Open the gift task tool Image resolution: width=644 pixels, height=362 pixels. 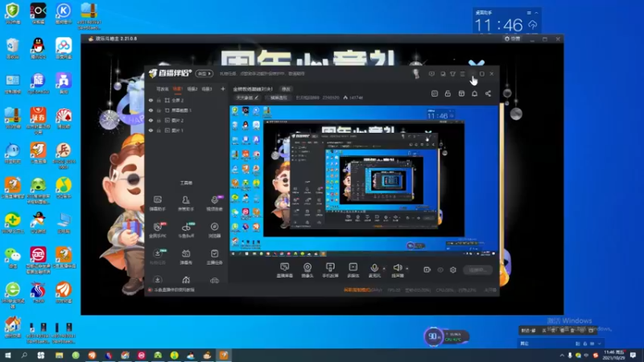tap(157, 257)
